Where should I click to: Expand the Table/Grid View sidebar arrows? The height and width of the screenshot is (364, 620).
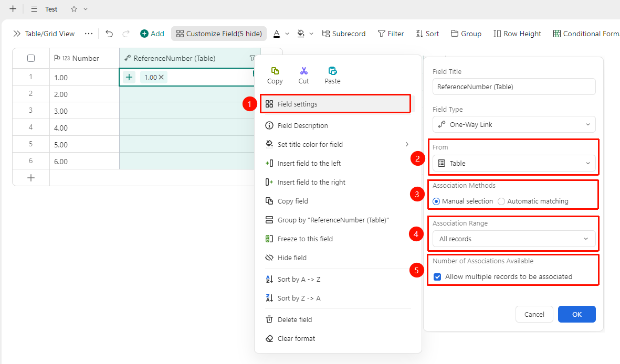pyautogui.click(x=17, y=34)
